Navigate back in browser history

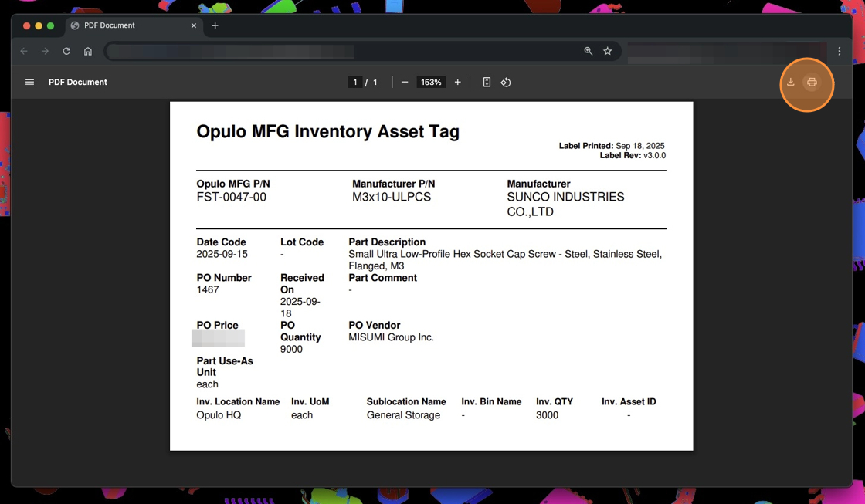point(24,52)
